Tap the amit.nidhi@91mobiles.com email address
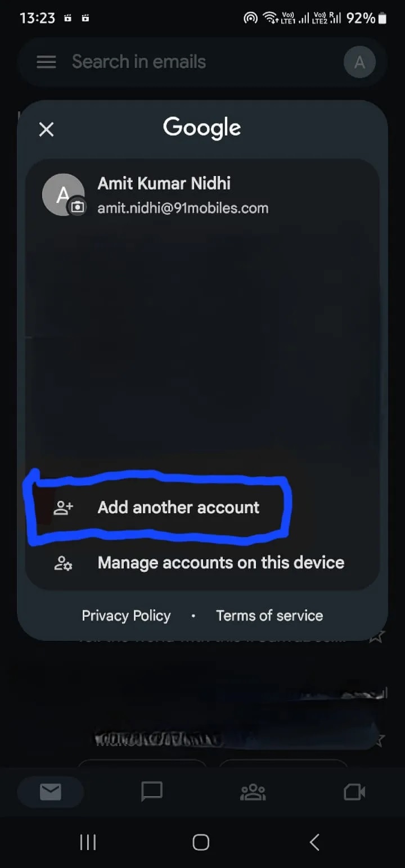The height and width of the screenshot is (868, 405). (183, 208)
